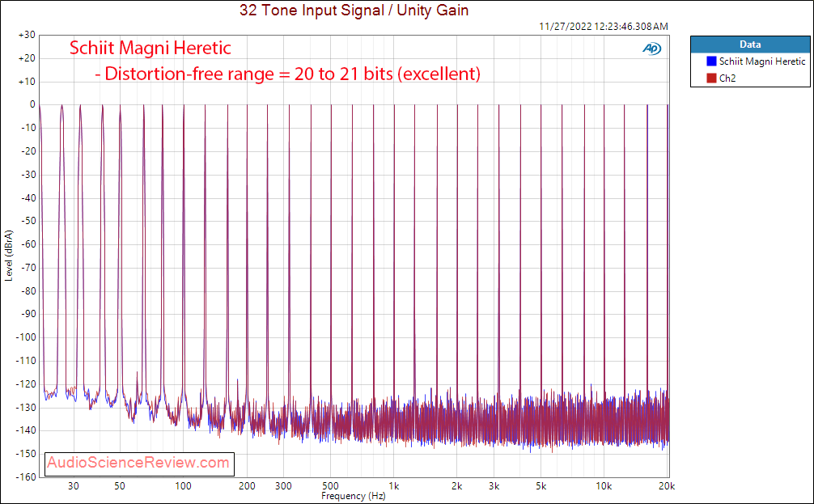The width and height of the screenshot is (814, 504).
Task: Click the '30' frequency tick label
Action: 73,486
